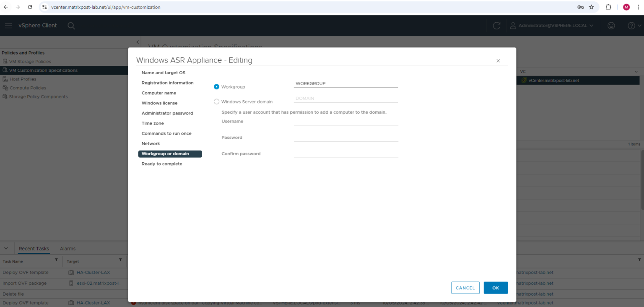Image resolution: width=644 pixels, height=307 pixels.
Task: Open the vSphere Client navigation menu
Action: 8,25
